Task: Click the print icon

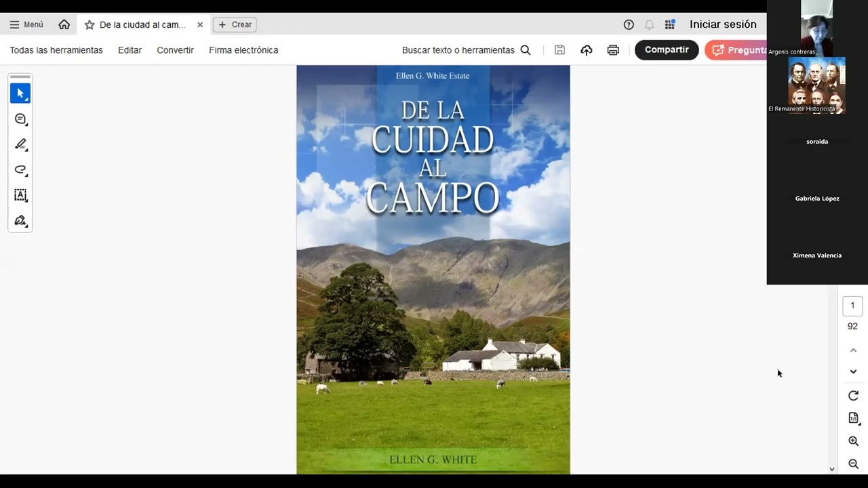Action: tap(613, 50)
